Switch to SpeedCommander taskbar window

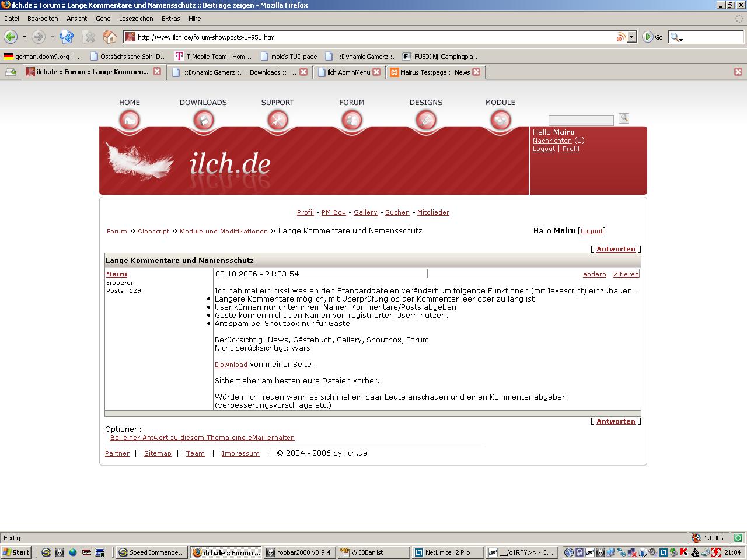(x=152, y=552)
